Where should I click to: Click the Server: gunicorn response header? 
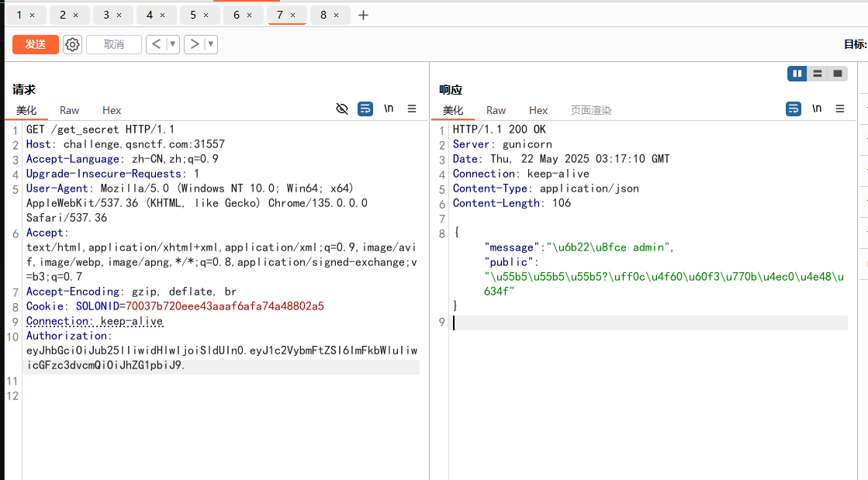point(503,144)
